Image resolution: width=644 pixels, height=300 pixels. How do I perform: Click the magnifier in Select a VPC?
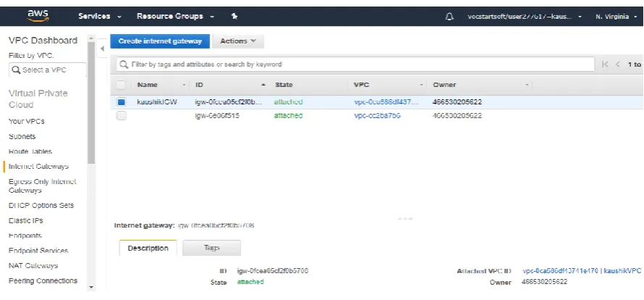click(x=16, y=70)
